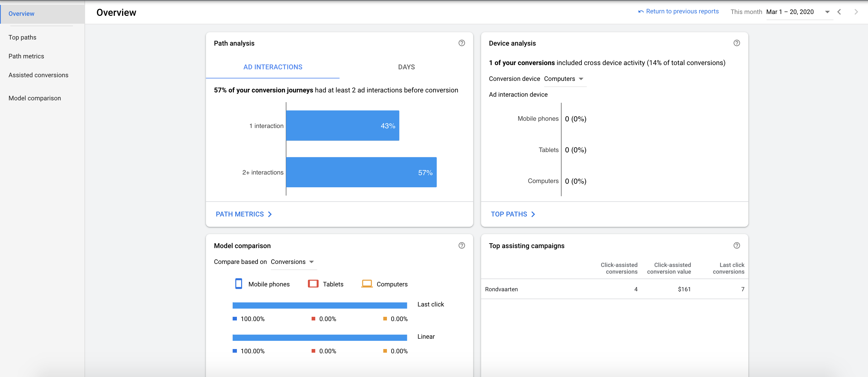Open Path analysis help icon
Viewport: 868px width, 377px height.
[x=462, y=43]
